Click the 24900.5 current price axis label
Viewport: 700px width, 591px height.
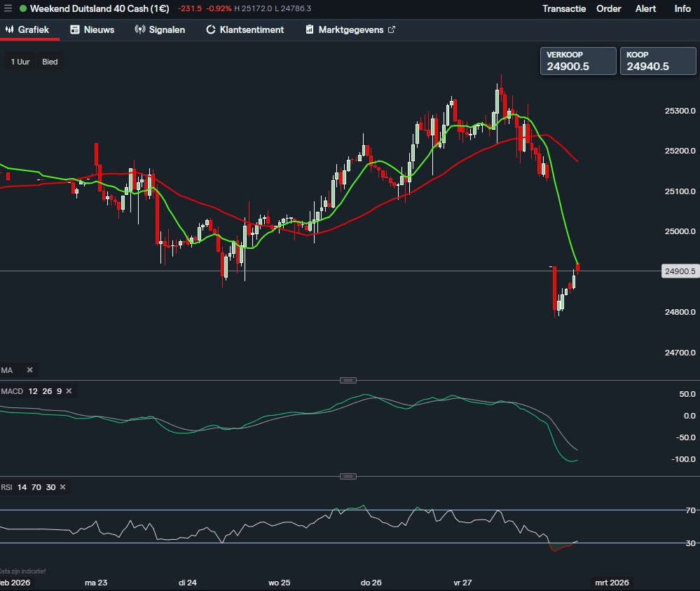[x=680, y=271]
